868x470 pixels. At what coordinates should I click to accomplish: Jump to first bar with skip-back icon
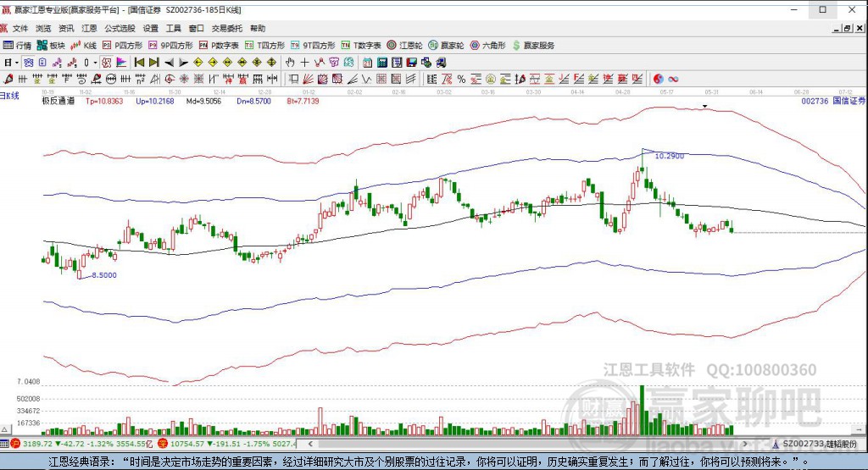[x=140, y=63]
